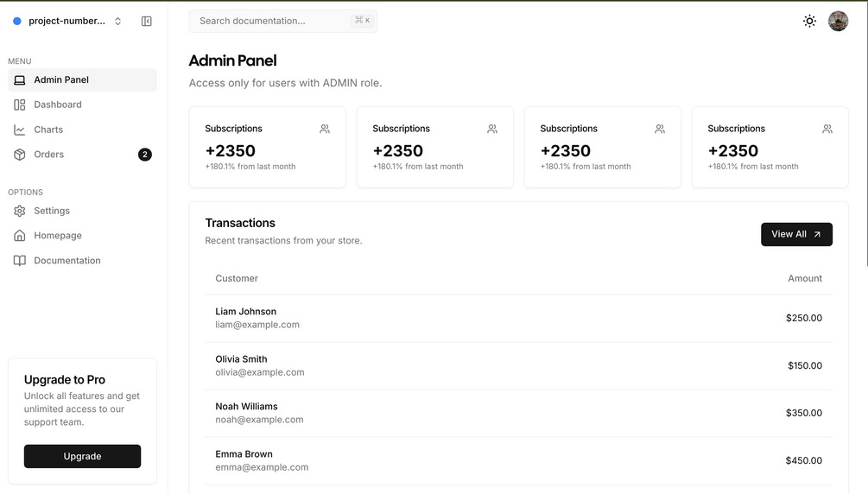Select Liam Johnson transaction row
This screenshot has height=494, width=868.
pyautogui.click(x=518, y=318)
